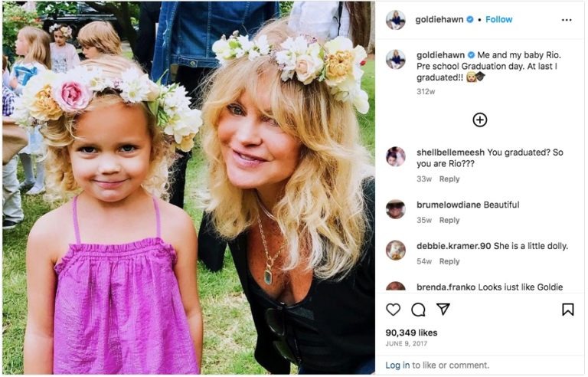Open brumelowdiane's profile picture
The height and width of the screenshot is (377, 588).
tap(396, 209)
